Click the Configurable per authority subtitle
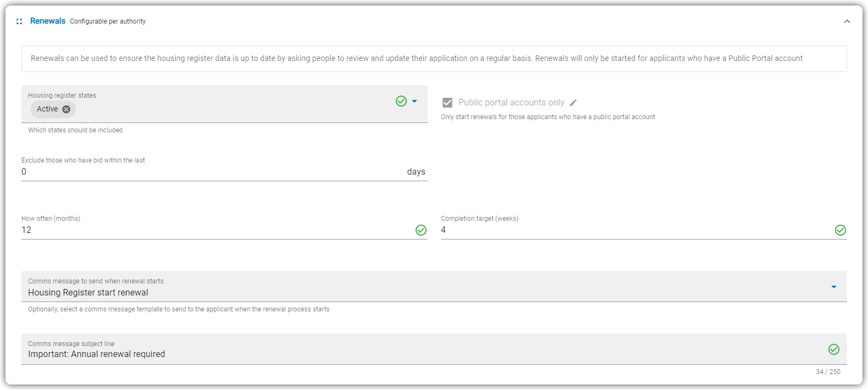868x390 pixels. 108,21
